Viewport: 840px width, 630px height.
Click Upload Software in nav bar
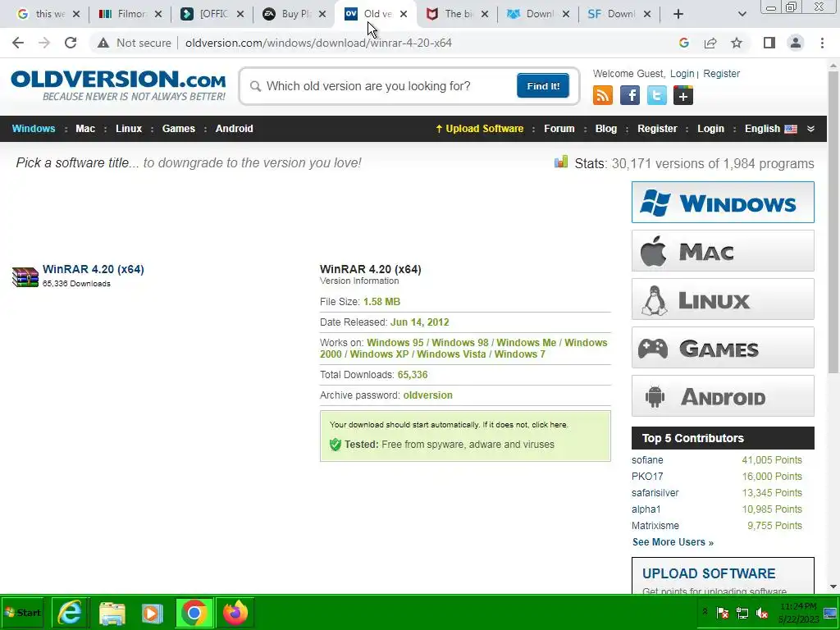click(x=479, y=129)
